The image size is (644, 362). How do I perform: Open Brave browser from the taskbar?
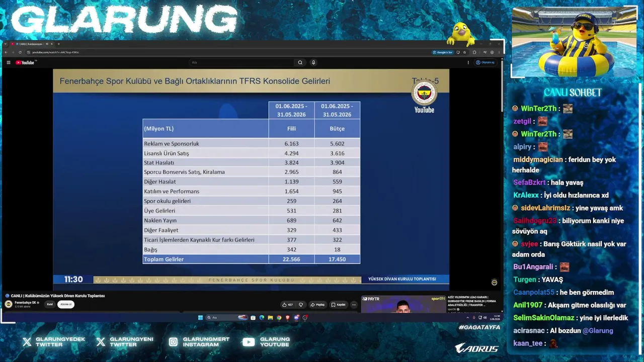coord(288,318)
